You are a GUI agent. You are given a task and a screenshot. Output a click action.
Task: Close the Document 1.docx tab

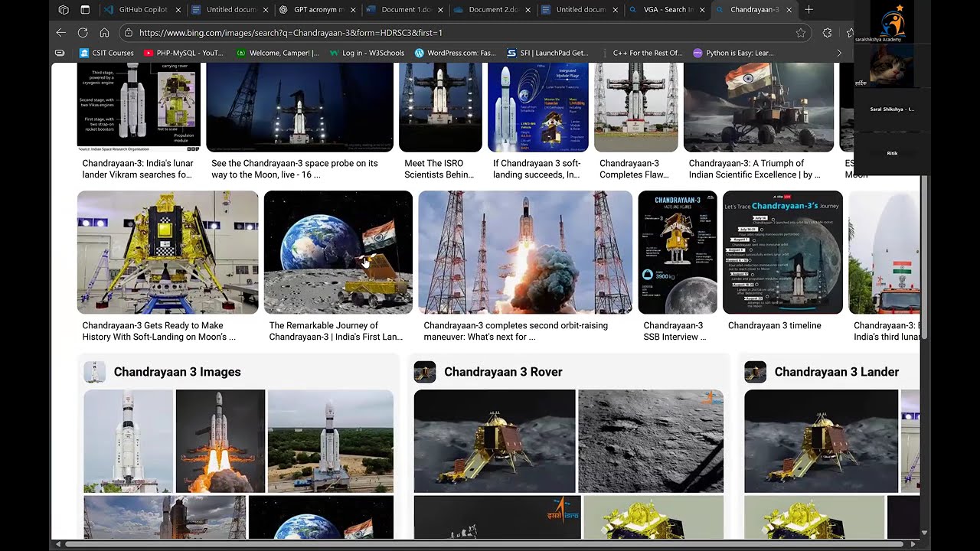tap(440, 10)
